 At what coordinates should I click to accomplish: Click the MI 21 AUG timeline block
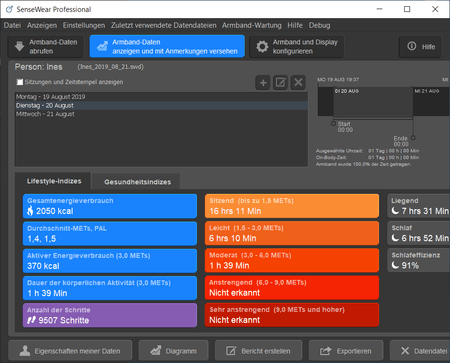(431, 102)
